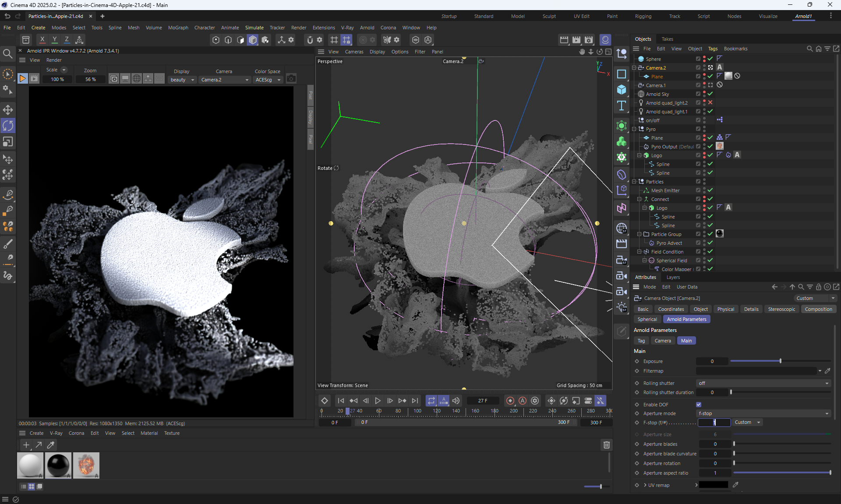Open the Simulate menu
The height and width of the screenshot is (504, 841).
pyautogui.click(x=254, y=28)
